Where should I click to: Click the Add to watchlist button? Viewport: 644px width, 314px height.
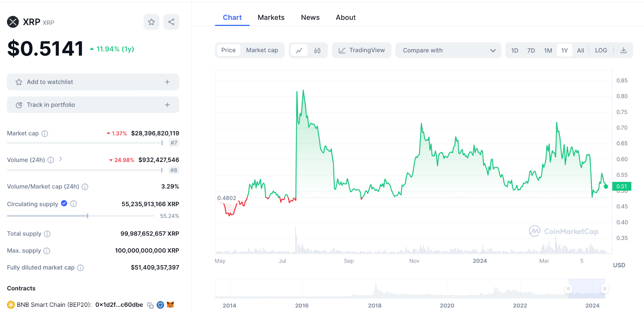(x=93, y=82)
